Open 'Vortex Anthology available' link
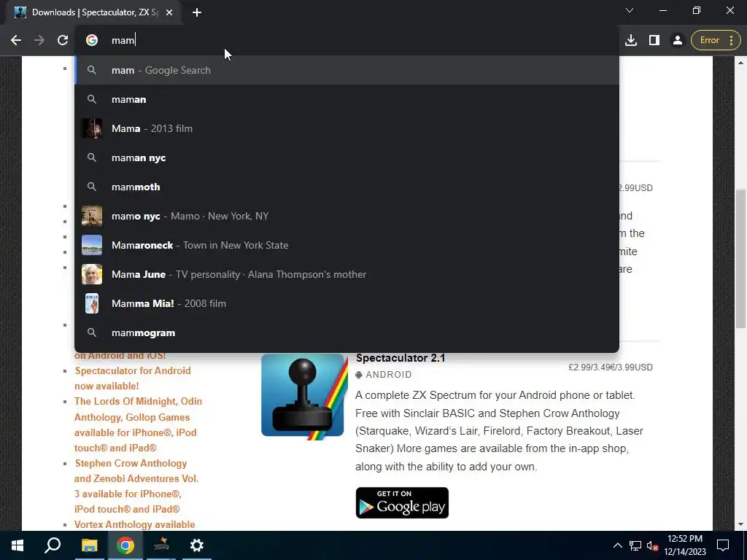747x560 pixels. point(135,524)
